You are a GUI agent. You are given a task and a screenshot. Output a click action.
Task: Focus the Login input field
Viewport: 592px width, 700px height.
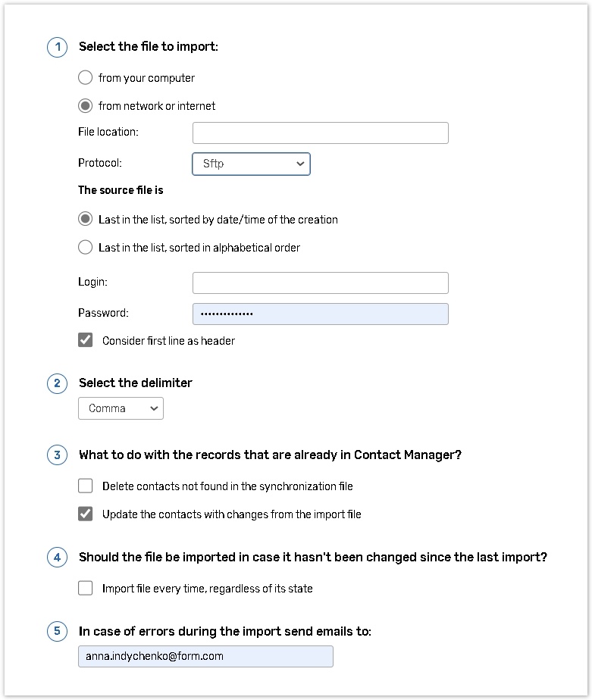[x=320, y=283]
